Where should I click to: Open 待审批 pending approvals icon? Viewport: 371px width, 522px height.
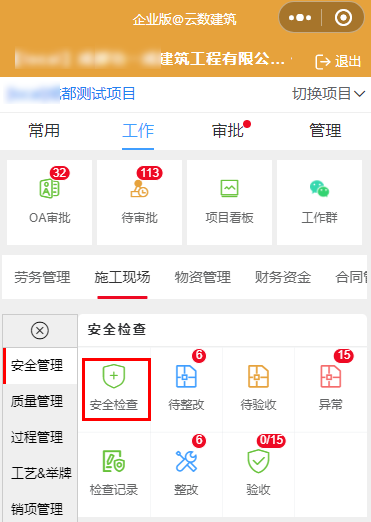(139, 189)
